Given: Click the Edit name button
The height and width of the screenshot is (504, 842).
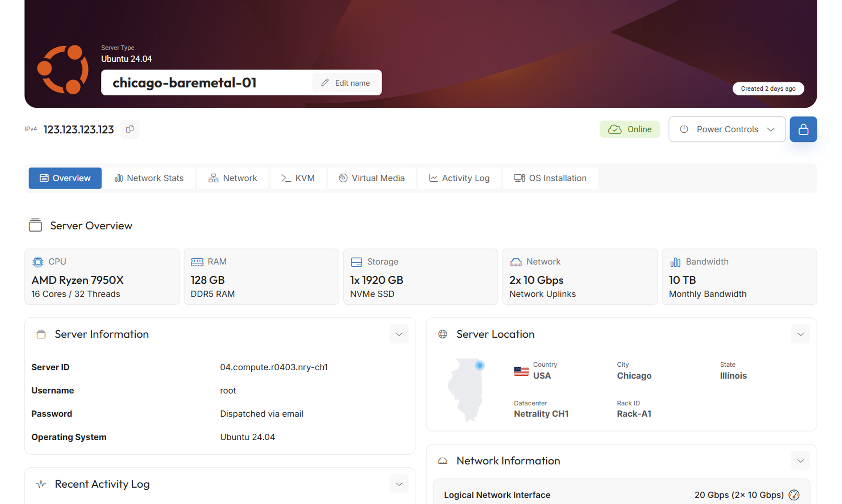Looking at the screenshot, I should coord(345,83).
